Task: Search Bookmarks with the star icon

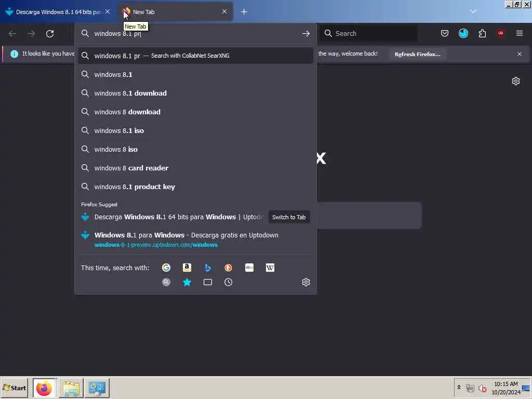Action: pyautogui.click(x=187, y=282)
